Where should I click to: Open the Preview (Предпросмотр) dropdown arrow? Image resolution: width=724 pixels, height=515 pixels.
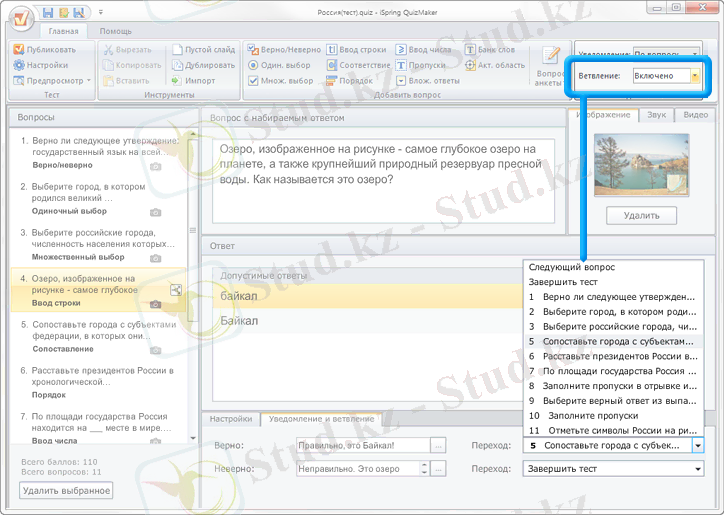[89, 80]
